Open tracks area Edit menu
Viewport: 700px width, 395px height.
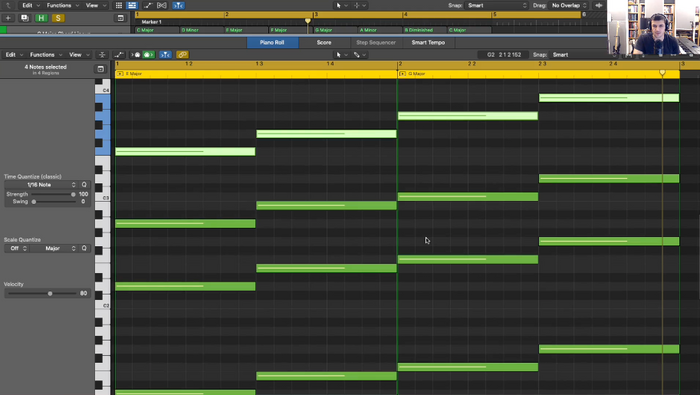point(30,5)
